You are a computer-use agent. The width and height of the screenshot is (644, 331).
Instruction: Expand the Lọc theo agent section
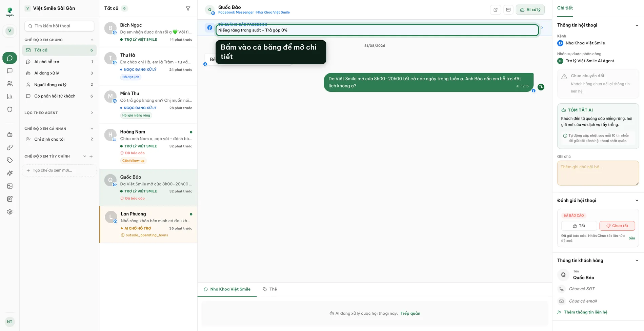(x=92, y=113)
